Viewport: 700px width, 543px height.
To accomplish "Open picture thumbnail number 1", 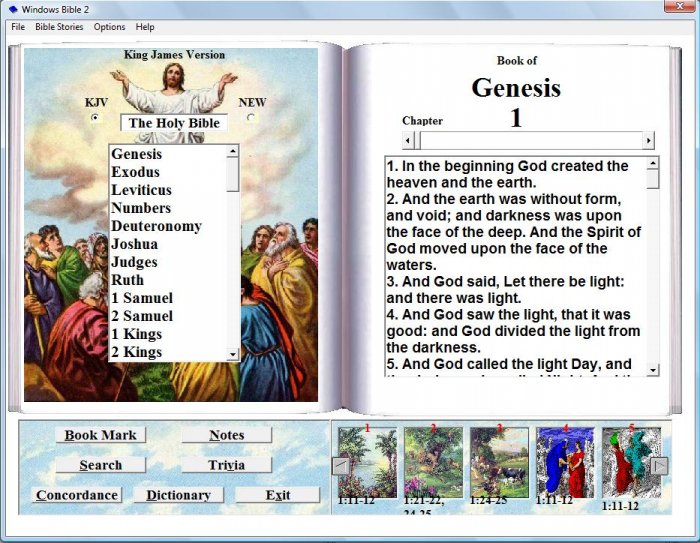I will click(x=367, y=462).
